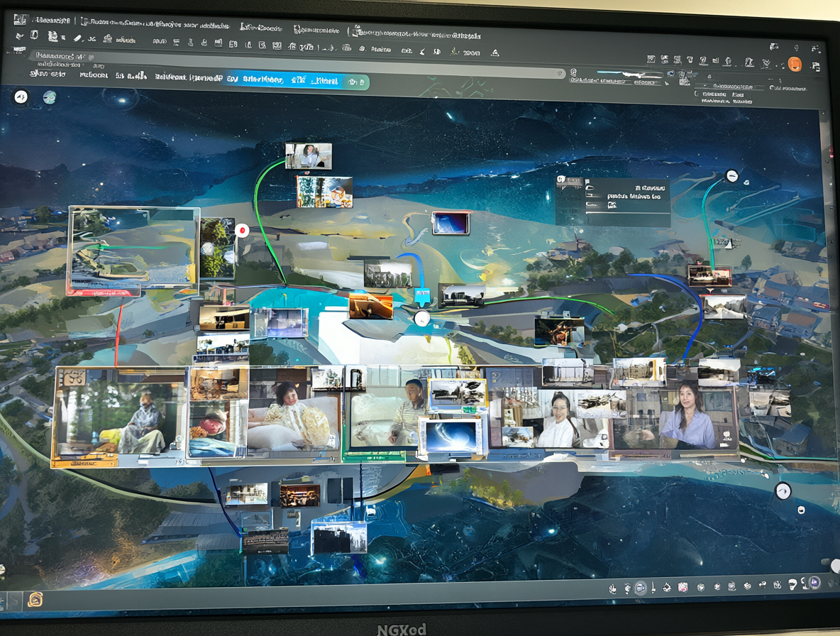Click the horizontal slider track in top-right panel

point(629,74)
